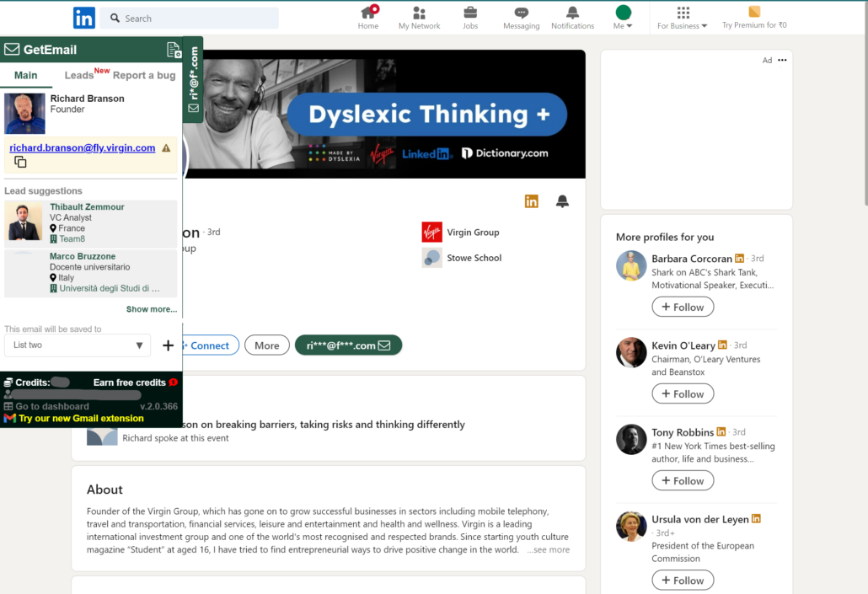Follow Barbara Corcoran
868x594 pixels.
tap(683, 308)
